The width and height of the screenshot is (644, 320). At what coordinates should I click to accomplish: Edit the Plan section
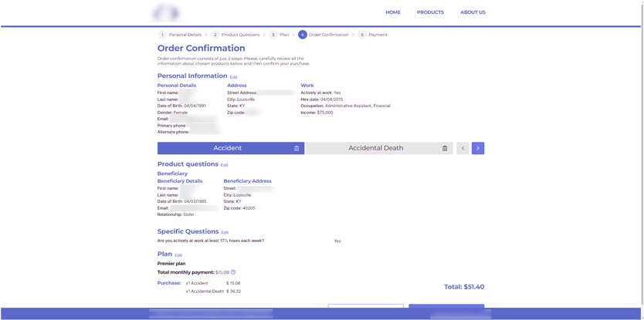click(x=178, y=255)
